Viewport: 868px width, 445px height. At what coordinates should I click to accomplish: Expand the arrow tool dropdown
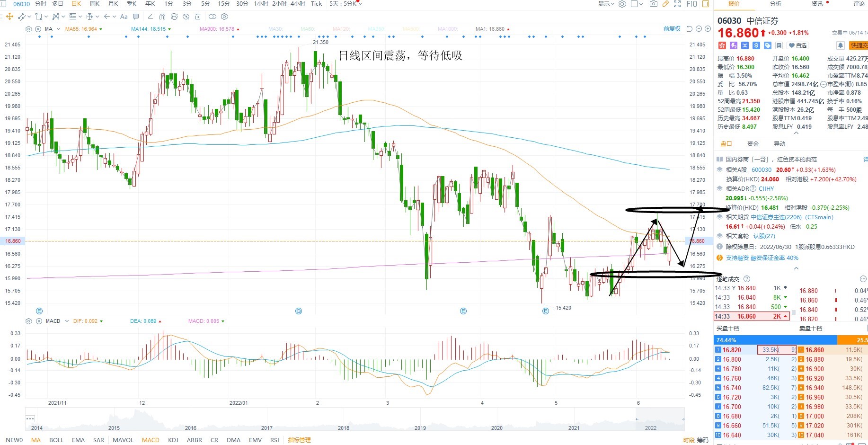click(115, 17)
